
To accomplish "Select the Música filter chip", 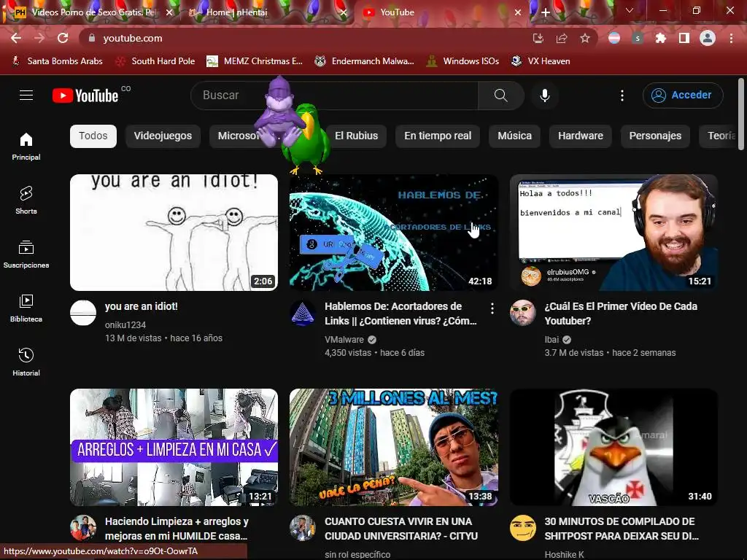I will click(x=514, y=136).
